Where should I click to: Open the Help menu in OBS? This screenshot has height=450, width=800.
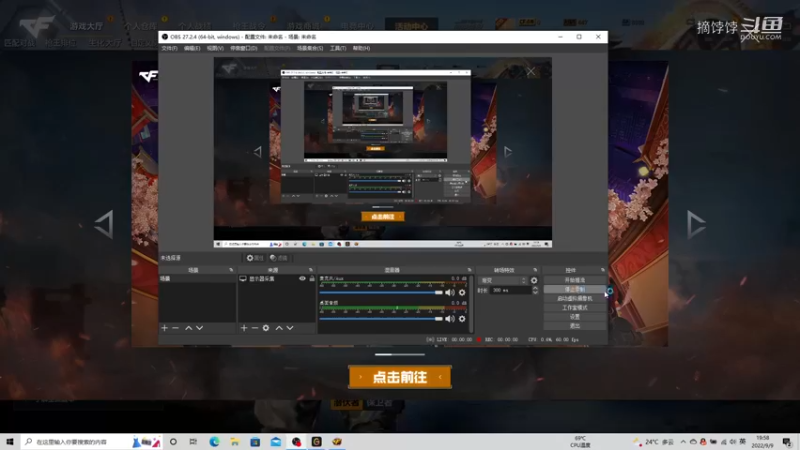pyautogui.click(x=361, y=48)
